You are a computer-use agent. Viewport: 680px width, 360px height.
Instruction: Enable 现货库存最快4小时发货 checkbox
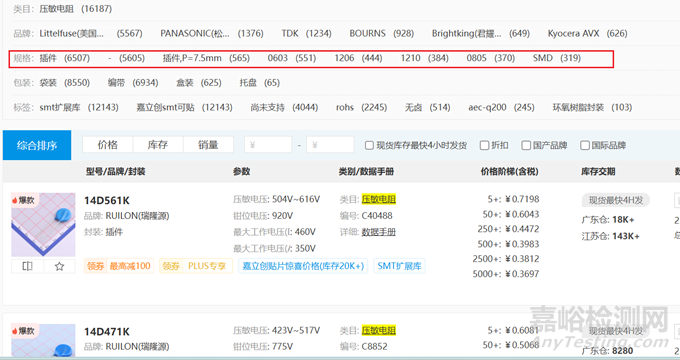coord(369,145)
